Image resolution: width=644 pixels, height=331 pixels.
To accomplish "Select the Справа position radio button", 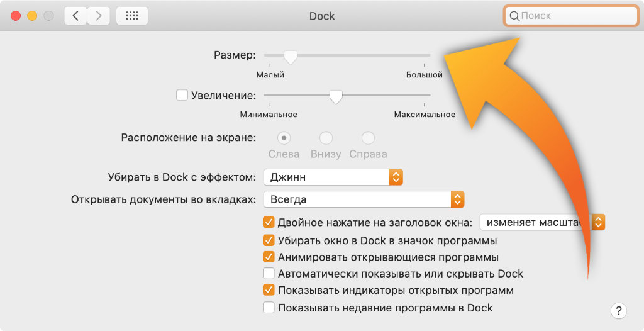I will pos(368,138).
